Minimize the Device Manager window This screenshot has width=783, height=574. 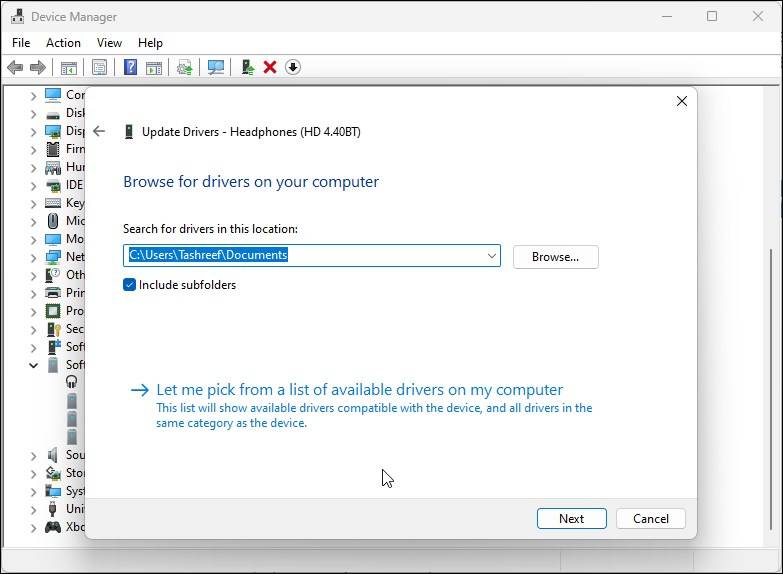667,16
